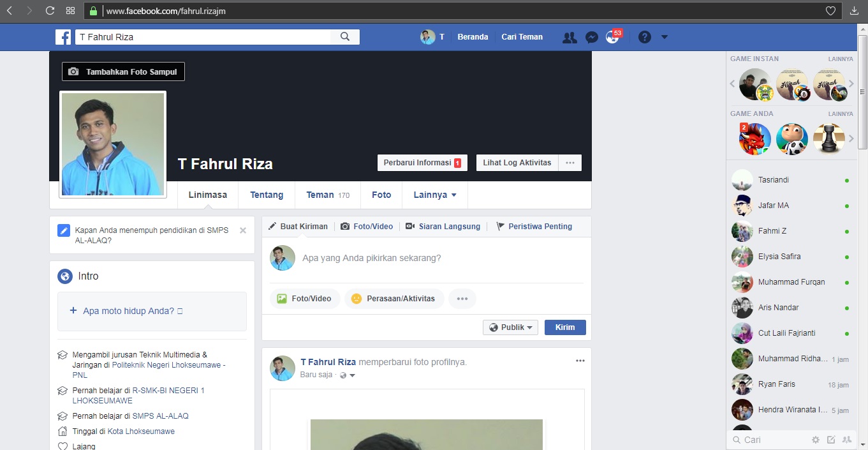Show previous instant games with left arrow
Viewport: 868px width, 450px height.
tap(733, 84)
